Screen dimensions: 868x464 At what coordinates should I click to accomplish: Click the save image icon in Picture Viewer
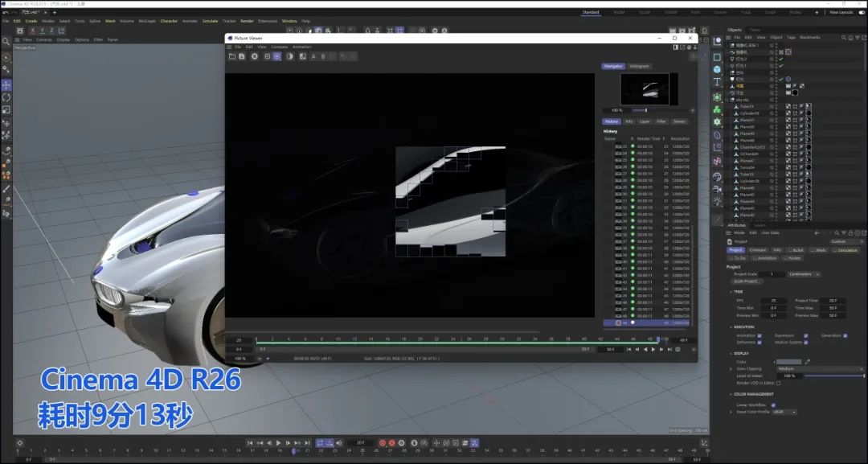[x=242, y=56]
